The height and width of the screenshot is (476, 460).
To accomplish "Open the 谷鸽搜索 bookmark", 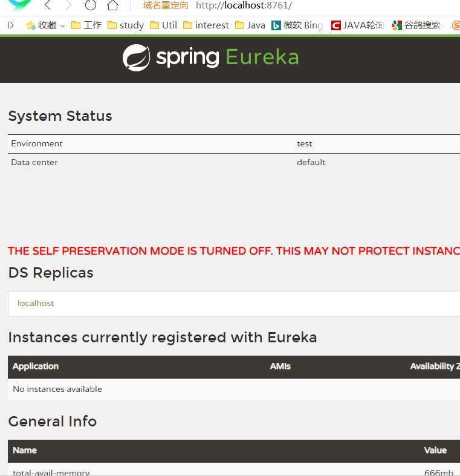I will point(416,25).
